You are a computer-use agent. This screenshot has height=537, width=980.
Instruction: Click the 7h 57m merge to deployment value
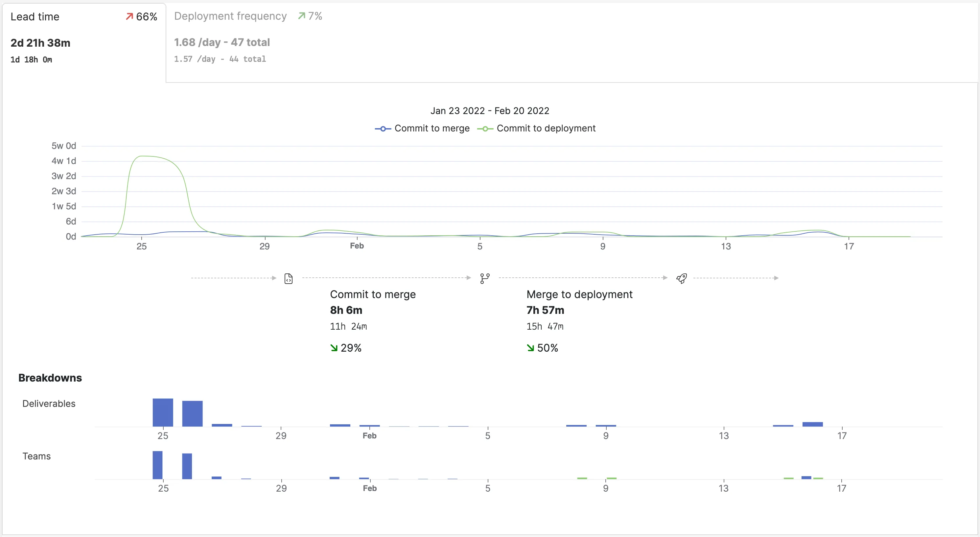(x=545, y=310)
